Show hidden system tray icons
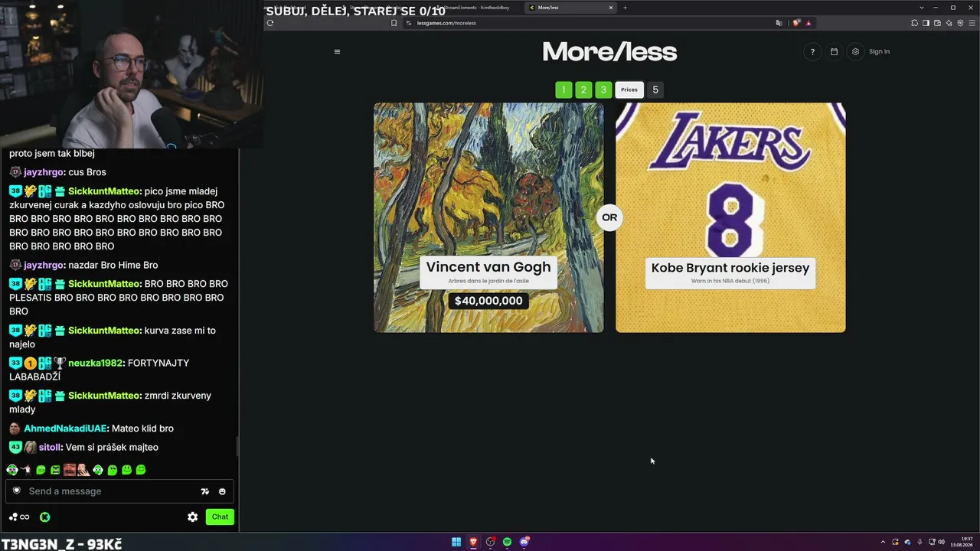Viewport: 980px width, 551px height. pyautogui.click(x=884, y=542)
